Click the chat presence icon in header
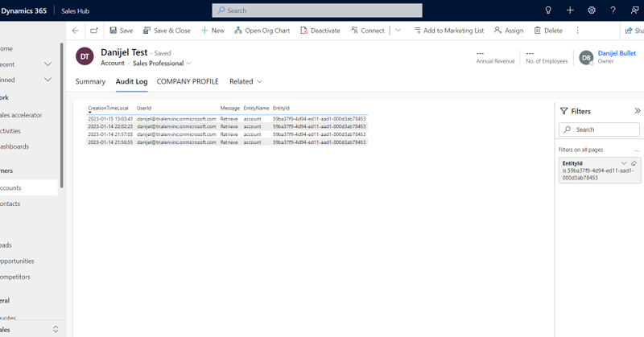This screenshot has width=644, height=337. pos(634,10)
